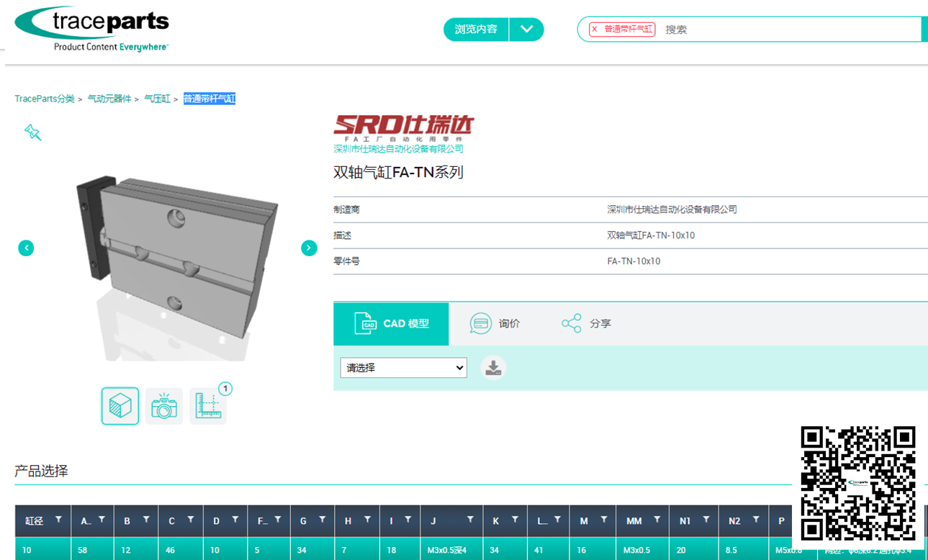Filter the 缸径 column
The width and height of the screenshot is (928, 560).
point(58,520)
